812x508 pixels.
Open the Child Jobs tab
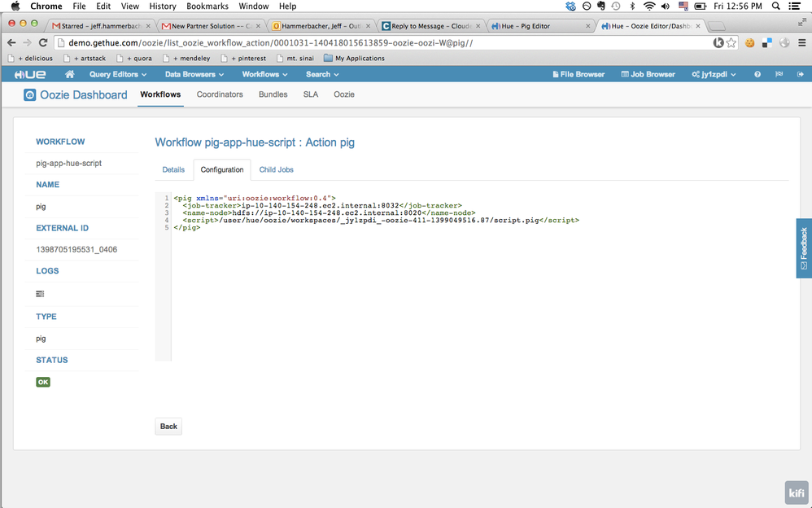[276, 169]
